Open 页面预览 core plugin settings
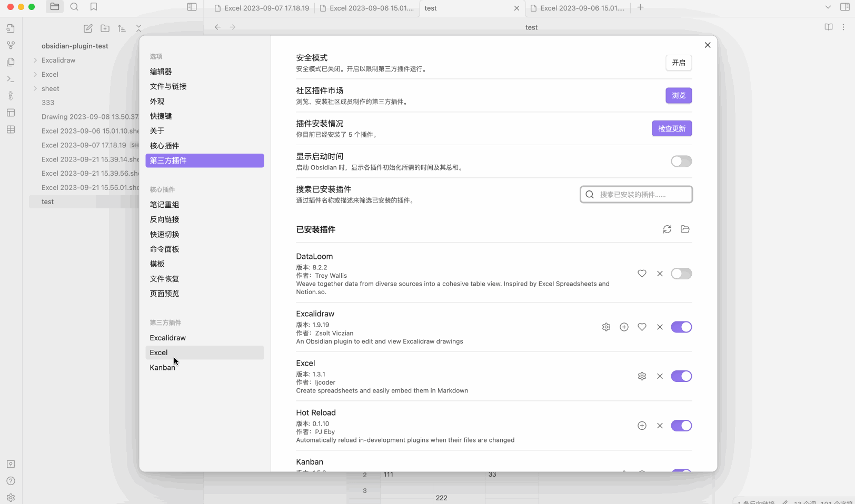Viewport: 855px width, 504px height. pyautogui.click(x=204, y=294)
